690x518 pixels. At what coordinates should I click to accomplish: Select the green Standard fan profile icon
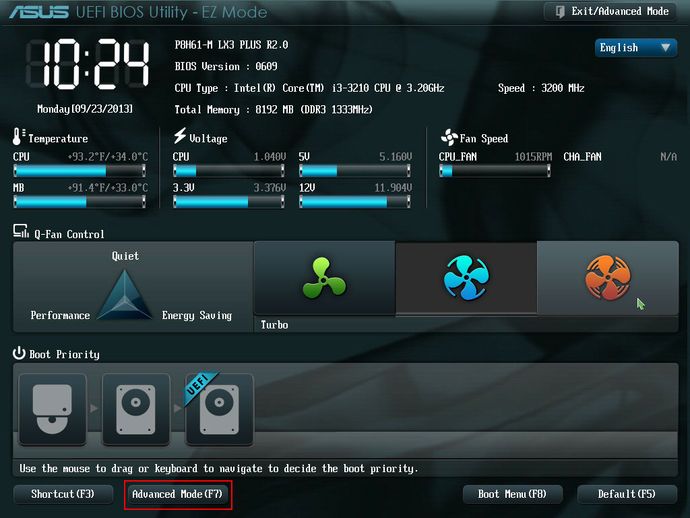pos(324,278)
